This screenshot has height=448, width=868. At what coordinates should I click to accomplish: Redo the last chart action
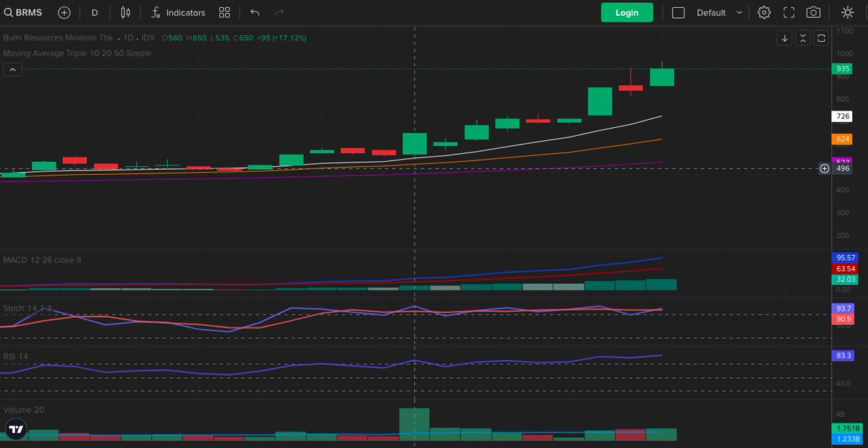click(280, 12)
